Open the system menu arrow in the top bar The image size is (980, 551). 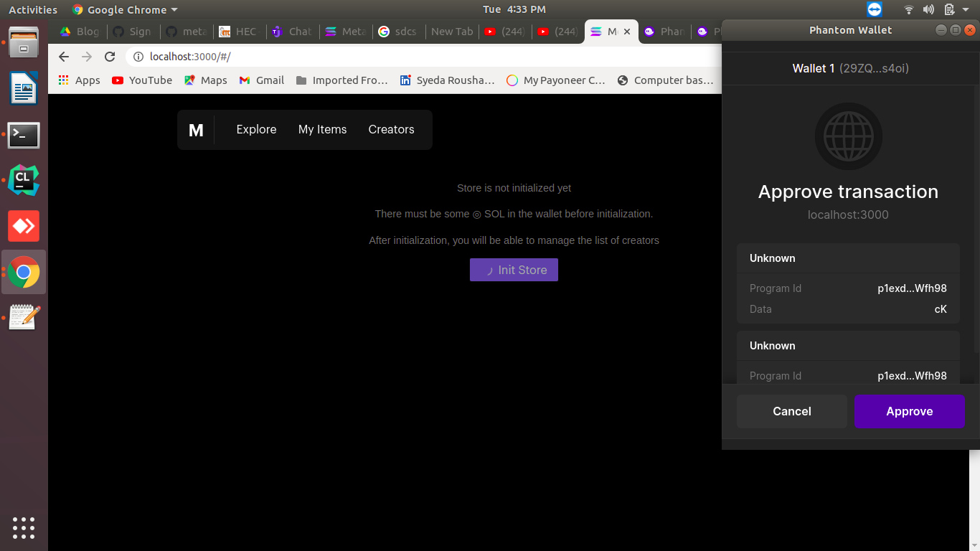(966, 9)
